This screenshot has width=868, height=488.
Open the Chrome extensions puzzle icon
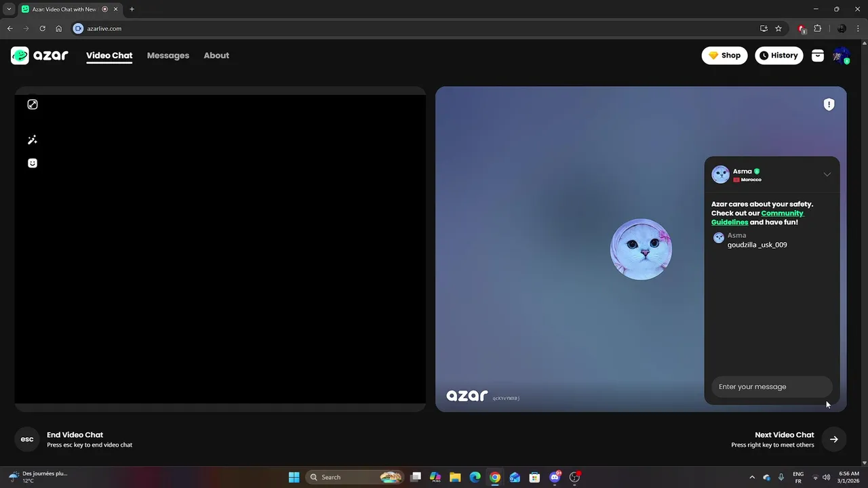click(817, 28)
